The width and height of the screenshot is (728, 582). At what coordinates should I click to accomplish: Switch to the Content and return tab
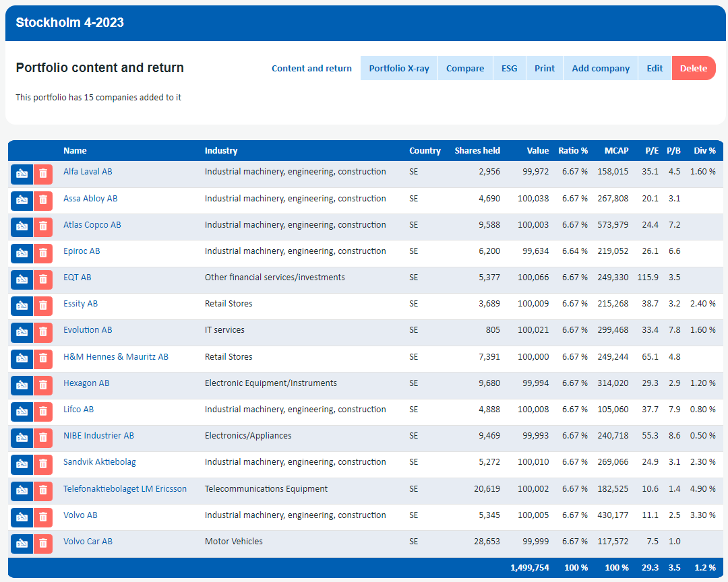(x=311, y=68)
